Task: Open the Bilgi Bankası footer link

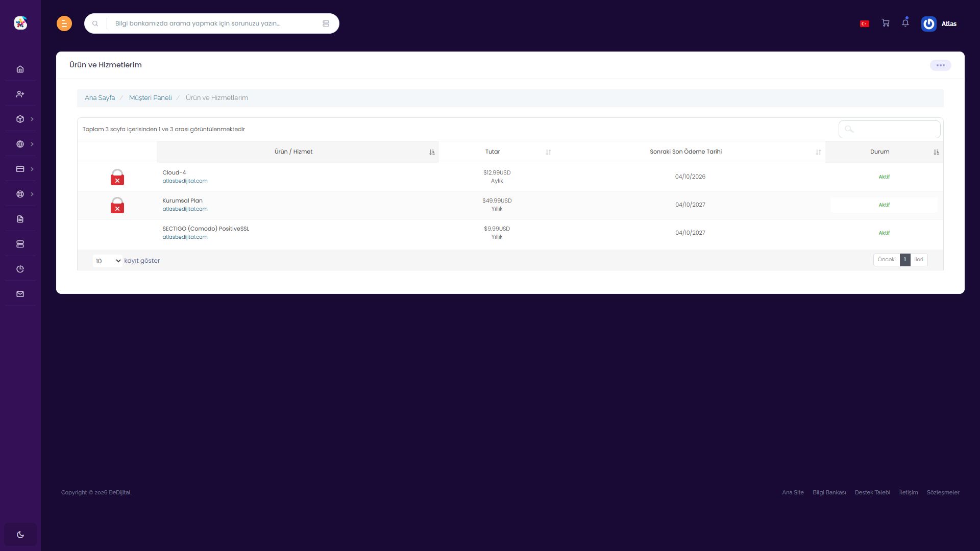Action: [x=829, y=492]
